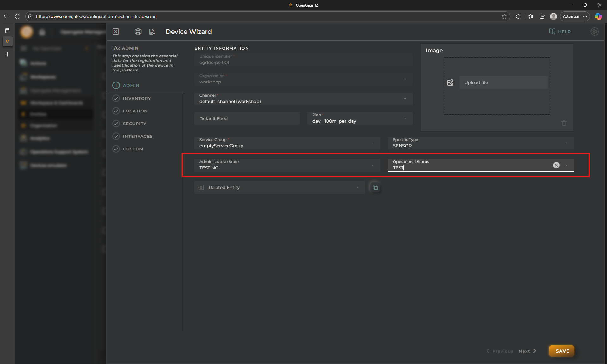The image size is (607, 364).
Task: Click the image upload icon
Action: pyautogui.click(x=450, y=82)
